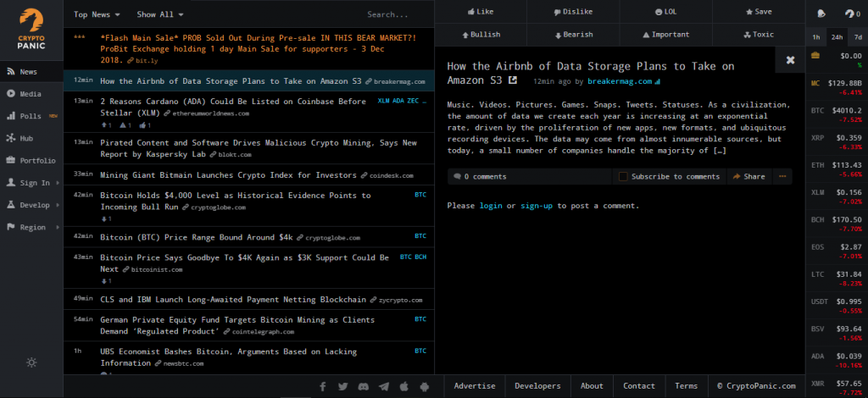Click the portfolio briefcase icon in price sidebar
The width and height of the screenshot is (868, 398).
click(815, 56)
